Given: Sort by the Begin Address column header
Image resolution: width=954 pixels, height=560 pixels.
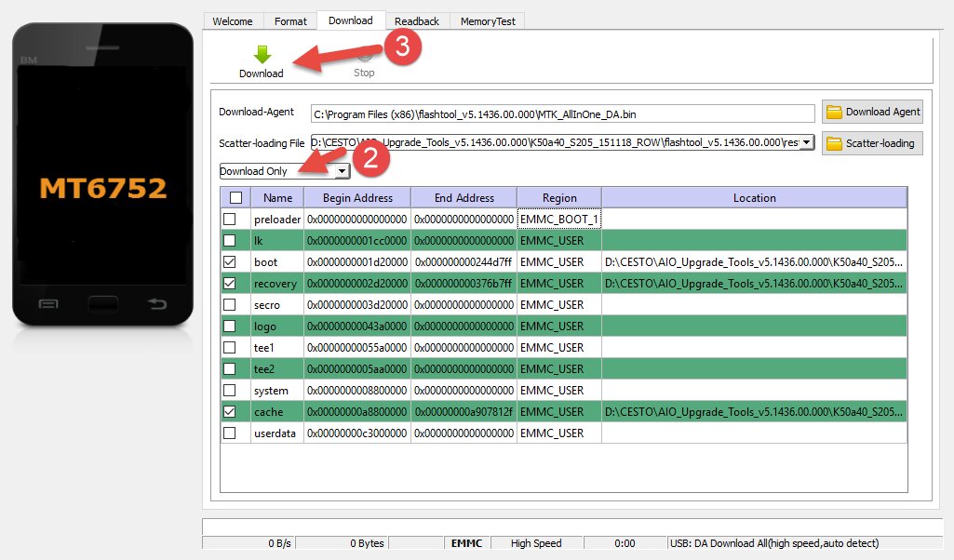Looking at the screenshot, I should pos(357,198).
